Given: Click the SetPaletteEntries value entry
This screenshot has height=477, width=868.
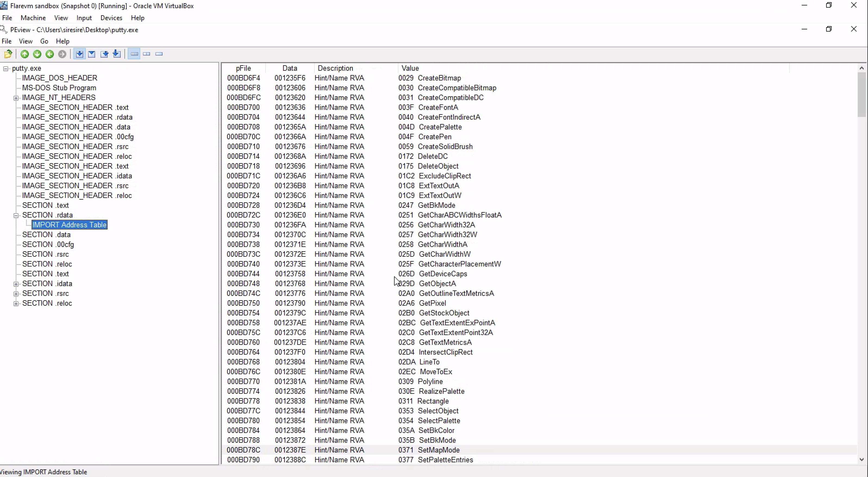Looking at the screenshot, I should click(x=436, y=460).
